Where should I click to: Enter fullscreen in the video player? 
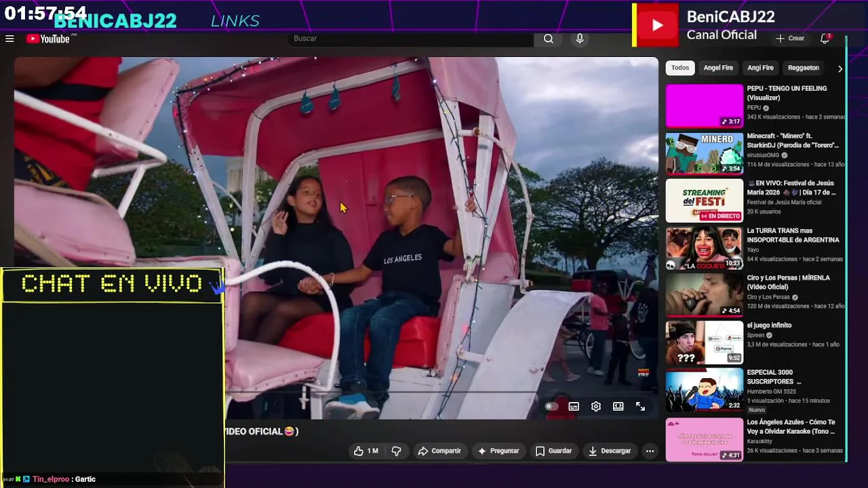click(640, 407)
